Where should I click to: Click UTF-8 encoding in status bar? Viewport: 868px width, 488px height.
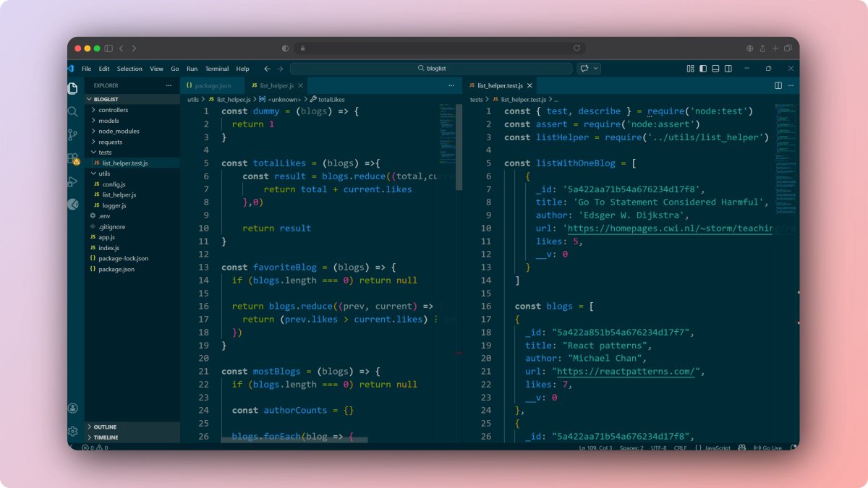[658, 448]
